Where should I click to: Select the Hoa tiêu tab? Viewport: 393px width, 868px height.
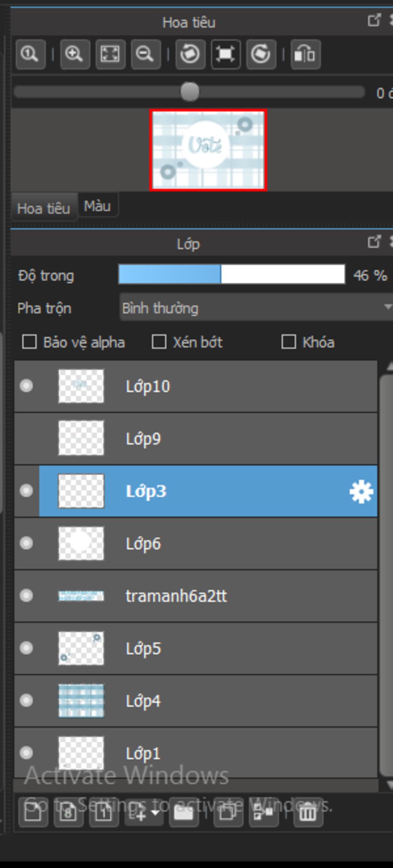tap(43, 209)
